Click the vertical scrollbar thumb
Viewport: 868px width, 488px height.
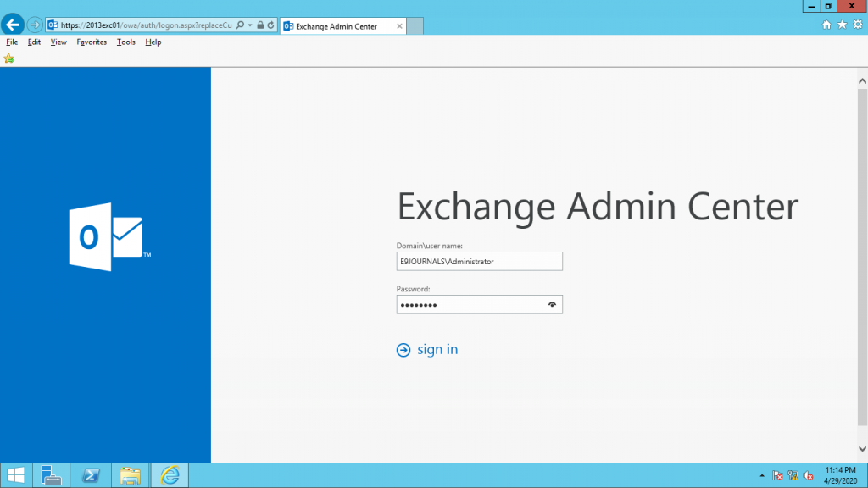coord(862,258)
